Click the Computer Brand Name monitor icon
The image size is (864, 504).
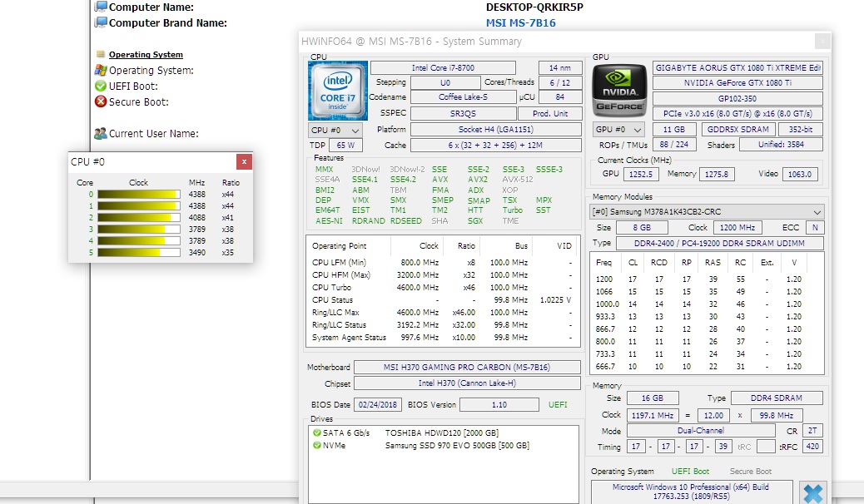click(103, 23)
